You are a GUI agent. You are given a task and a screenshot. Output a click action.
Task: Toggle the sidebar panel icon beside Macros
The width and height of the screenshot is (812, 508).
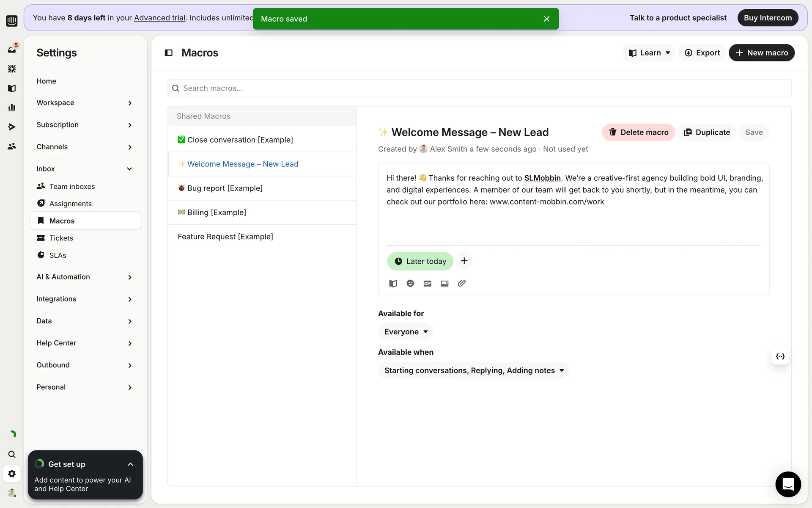click(169, 52)
